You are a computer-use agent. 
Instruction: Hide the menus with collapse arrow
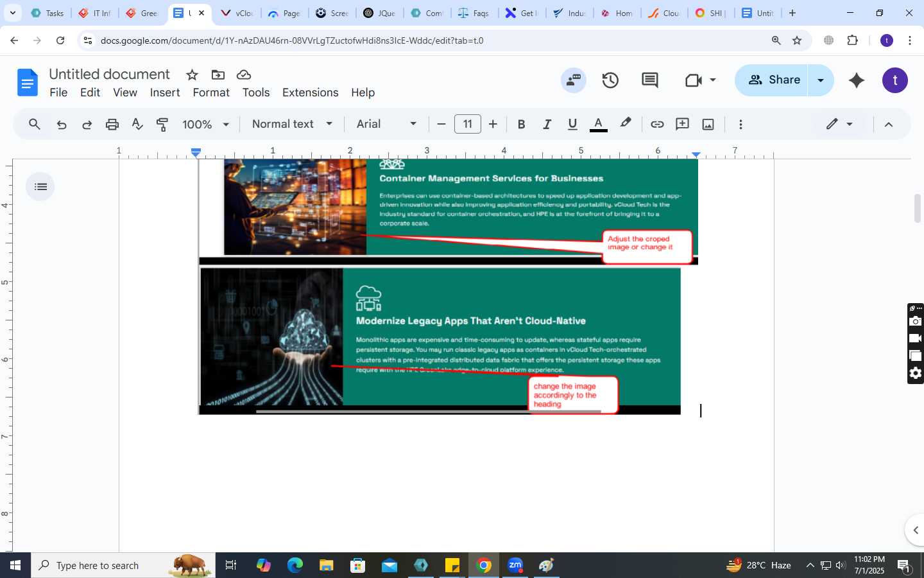[889, 124]
